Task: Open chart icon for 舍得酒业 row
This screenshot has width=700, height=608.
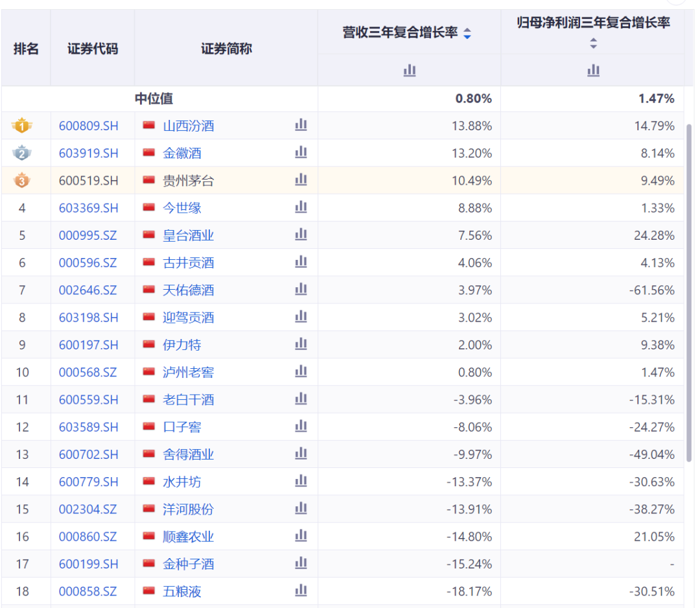Action: [301, 453]
